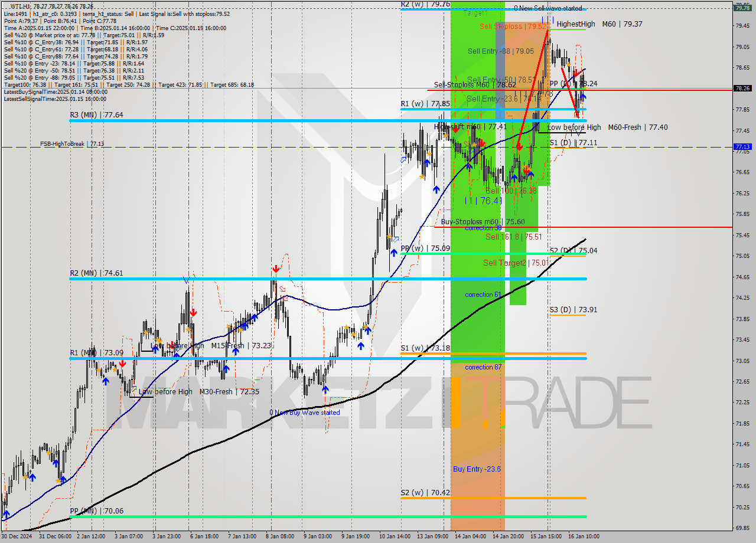This screenshot has width=756, height=543.
Task: Select the 'correction 87' label
Action: coord(483,367)
